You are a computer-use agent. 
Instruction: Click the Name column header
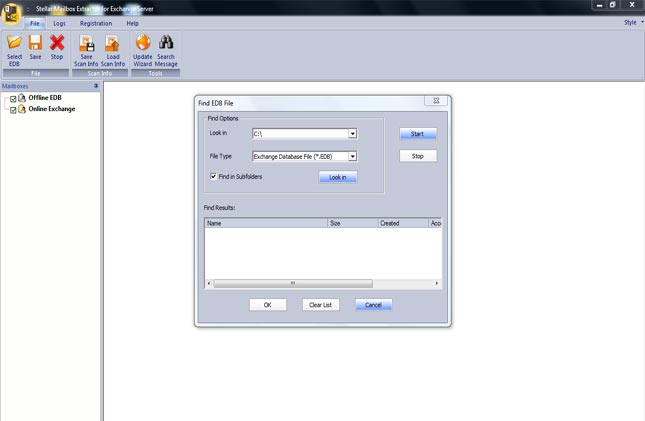266,223
